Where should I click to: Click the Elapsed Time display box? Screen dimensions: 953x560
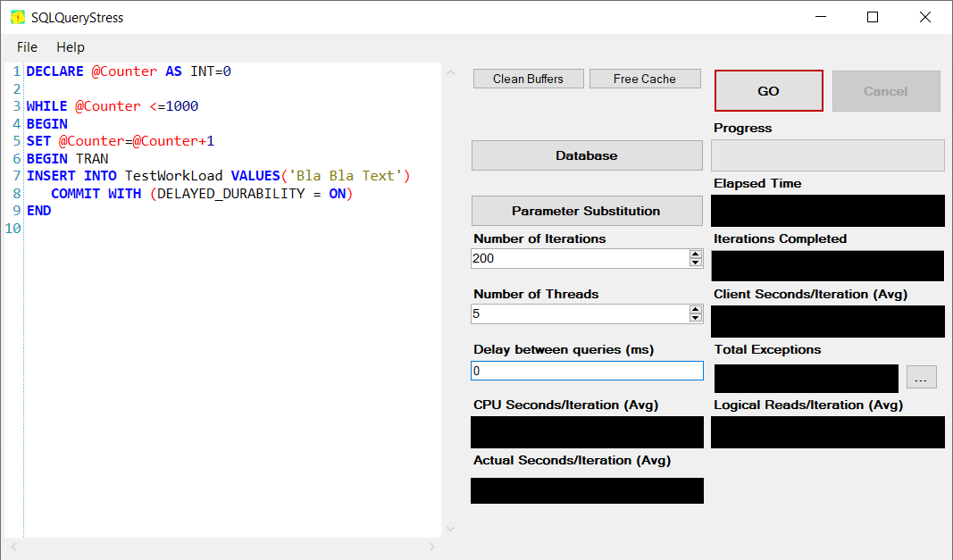[x=828, y=211]
